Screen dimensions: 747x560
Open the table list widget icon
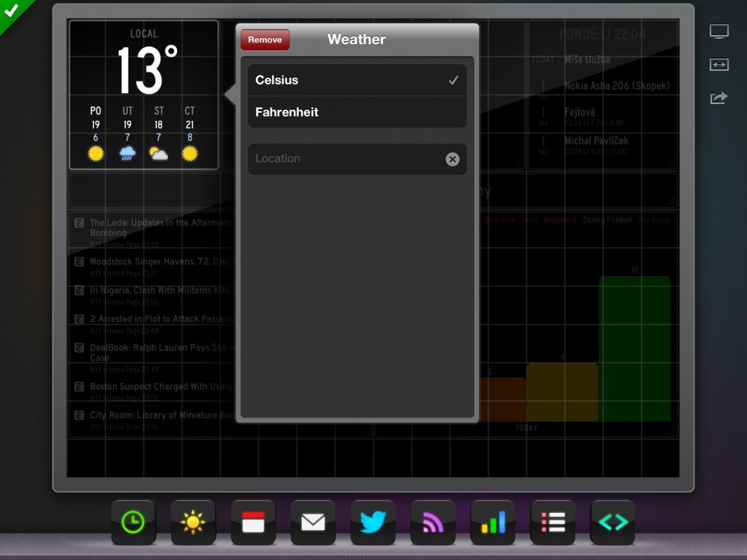(x=552, y=523)
